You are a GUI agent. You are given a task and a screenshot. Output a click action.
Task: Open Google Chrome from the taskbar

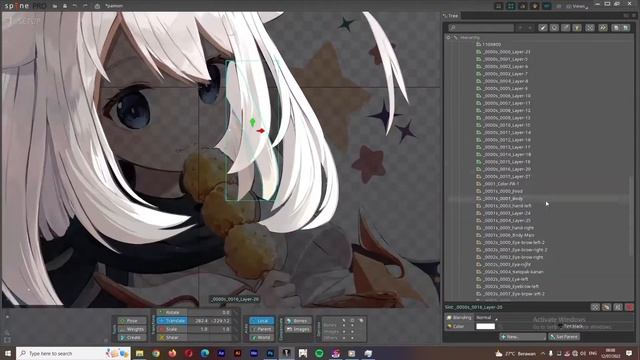pyautogui.click(x=156, y=353)
